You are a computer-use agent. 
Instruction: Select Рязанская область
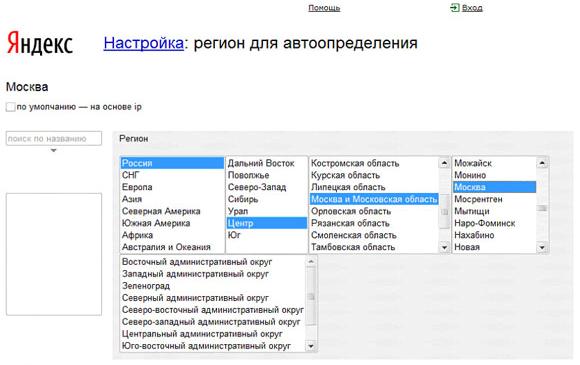point(374,223)
